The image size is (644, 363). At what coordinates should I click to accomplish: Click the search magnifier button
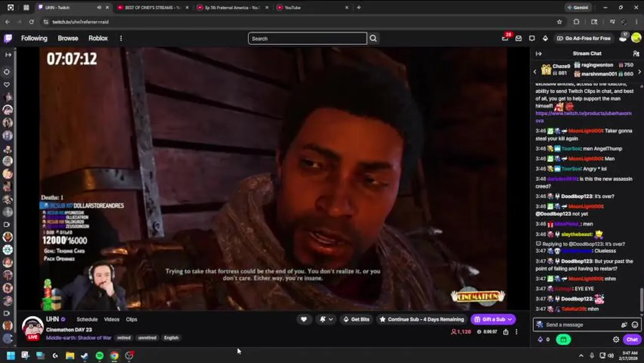click(x=373, y=38)
